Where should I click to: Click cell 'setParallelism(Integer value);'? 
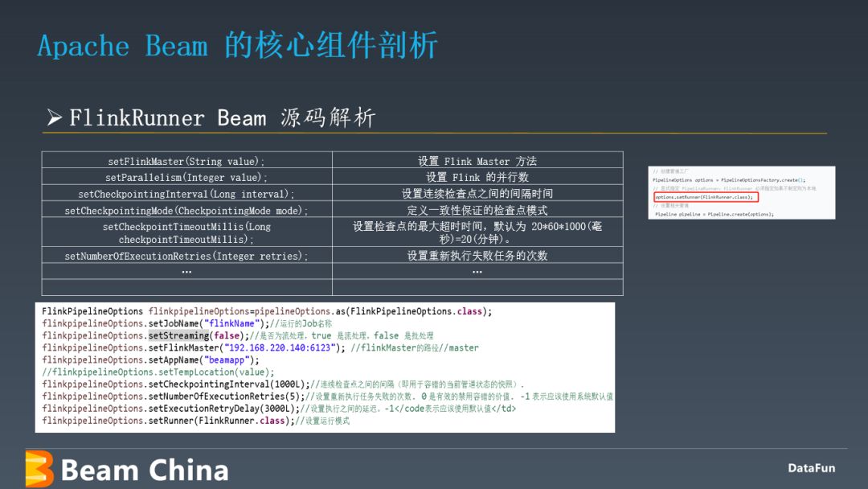(x=186, y=177)
